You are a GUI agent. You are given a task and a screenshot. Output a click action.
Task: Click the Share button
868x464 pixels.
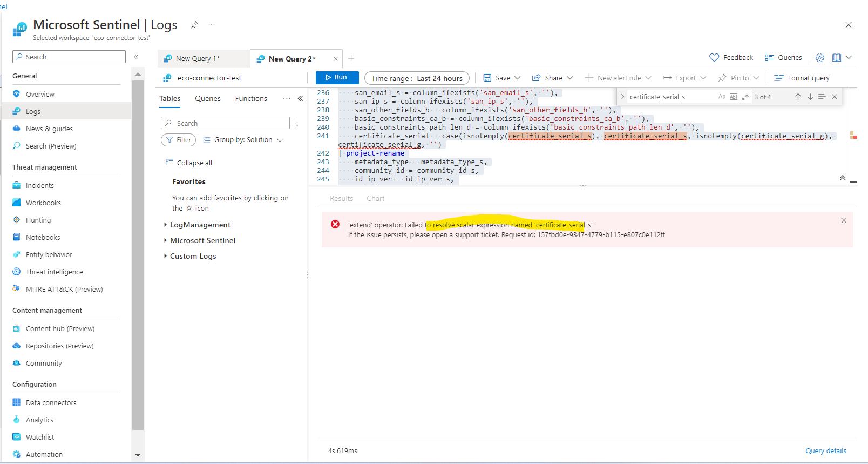pos(547,78)
